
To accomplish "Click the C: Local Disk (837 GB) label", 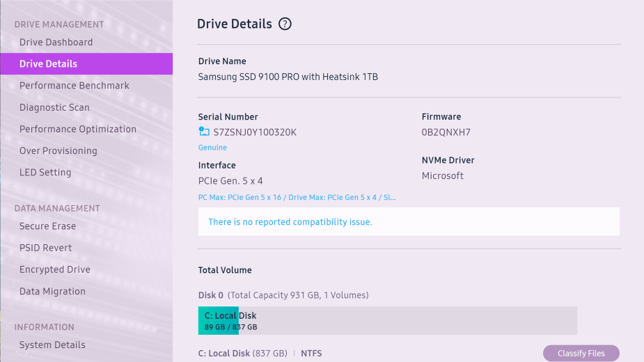I will coord(243,354).
